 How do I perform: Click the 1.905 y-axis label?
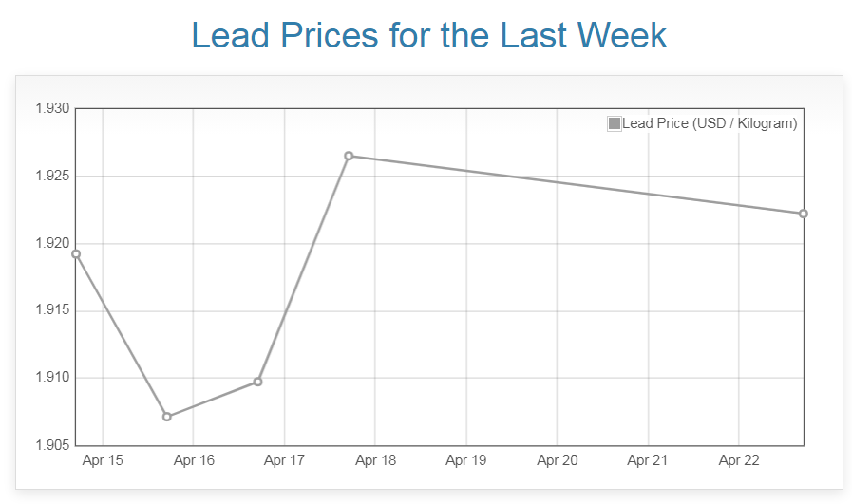(52, 445)
